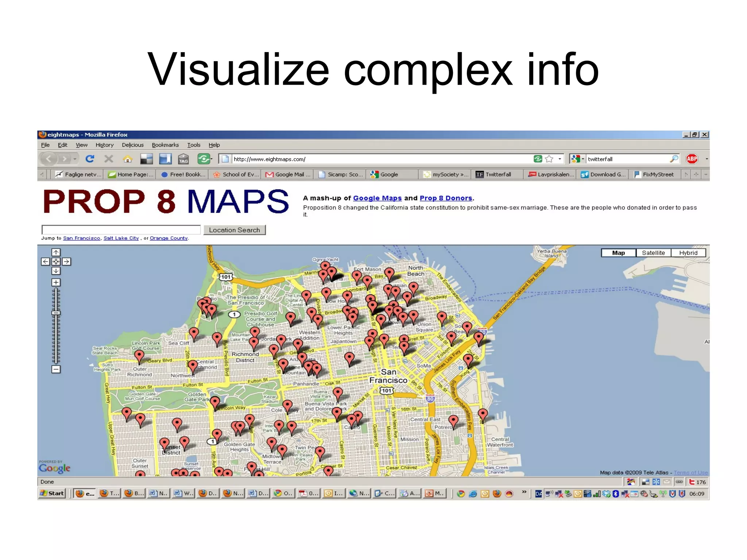Screen dimensions: 747x560
Task: Click the search magnifier icon
Action: coord(674,159)
